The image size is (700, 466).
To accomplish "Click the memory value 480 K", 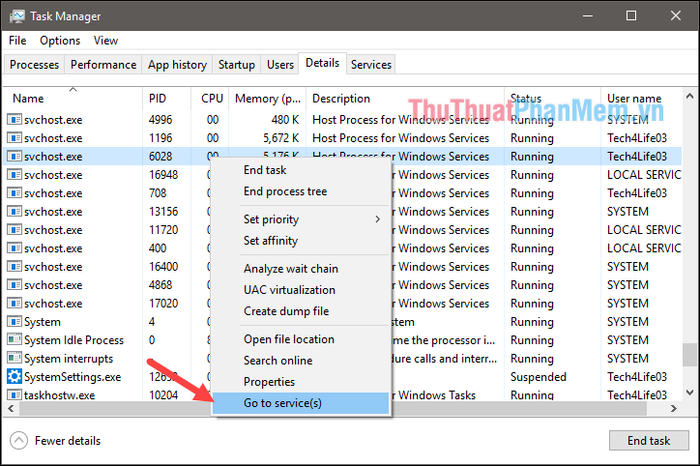I will coord(285,120).
